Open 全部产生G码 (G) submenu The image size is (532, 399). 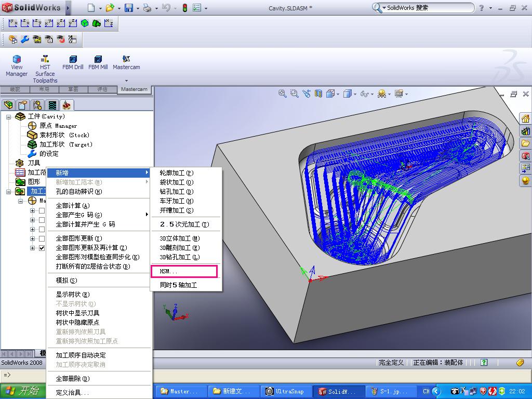(98, 215)
